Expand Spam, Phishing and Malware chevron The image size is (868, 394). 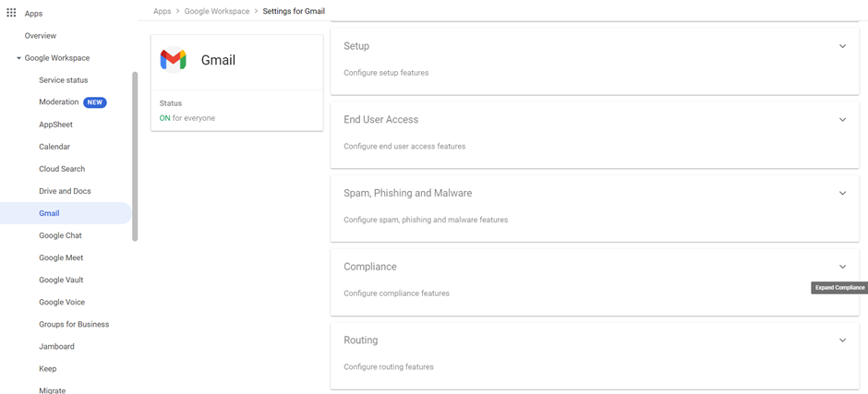tap(842, 193)
